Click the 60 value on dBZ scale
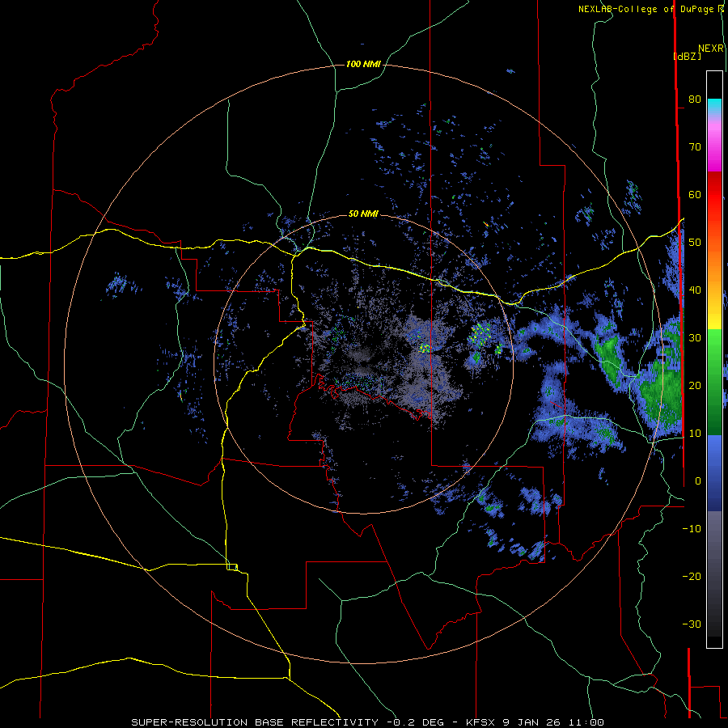 [695, 194]
